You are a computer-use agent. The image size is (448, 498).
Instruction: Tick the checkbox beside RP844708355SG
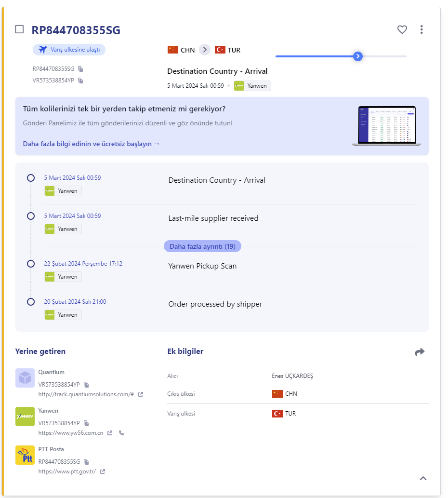point(19,29)
